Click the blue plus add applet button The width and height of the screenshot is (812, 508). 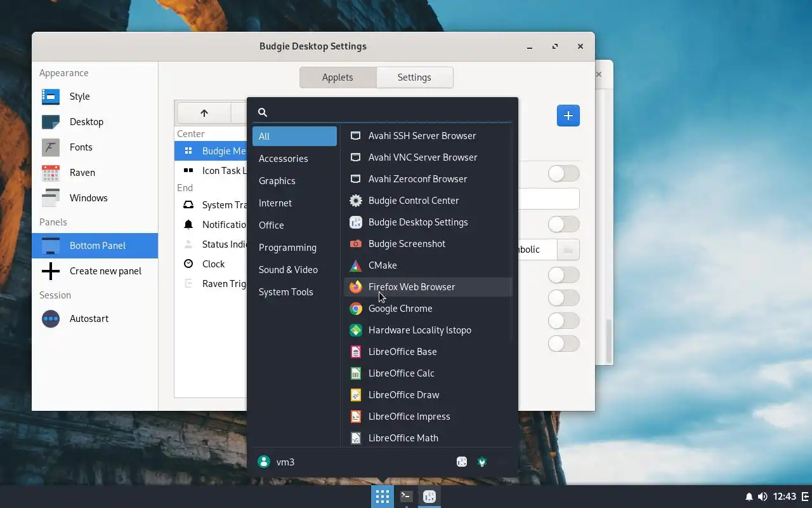tap(568, 116)
